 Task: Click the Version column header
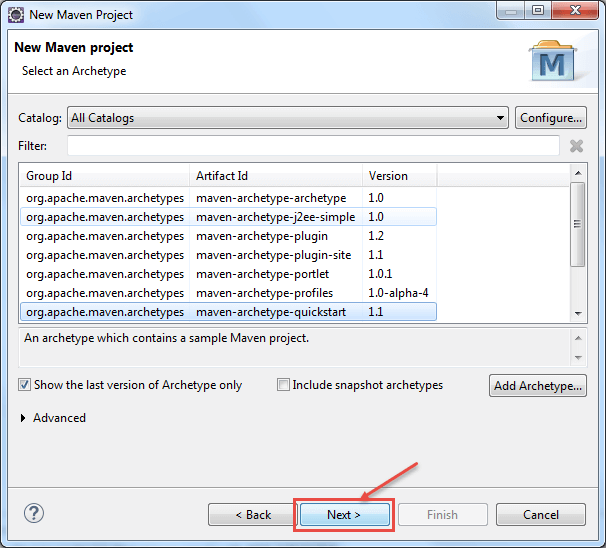pos(400,176)
